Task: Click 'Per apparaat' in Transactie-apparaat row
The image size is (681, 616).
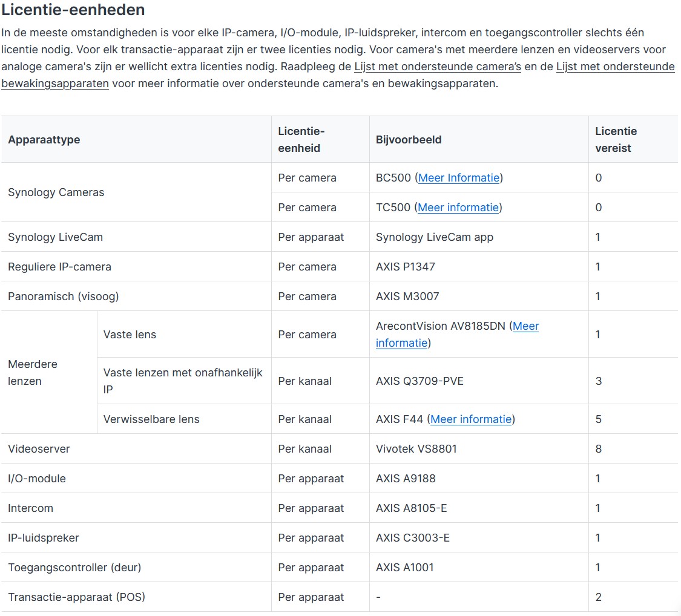Action: [x=311, y=597]
